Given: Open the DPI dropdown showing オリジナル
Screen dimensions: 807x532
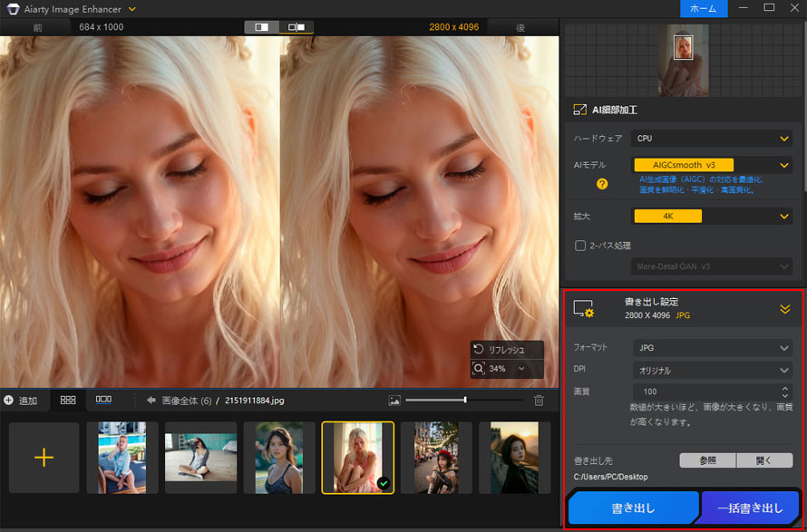Looking at the screenshot, I should tap(713, 371).
